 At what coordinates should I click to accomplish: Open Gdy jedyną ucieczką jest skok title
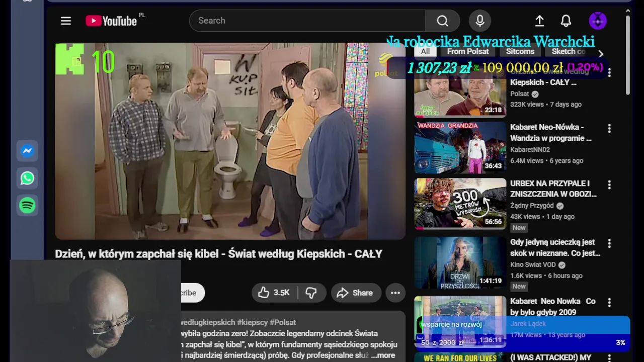555,248
